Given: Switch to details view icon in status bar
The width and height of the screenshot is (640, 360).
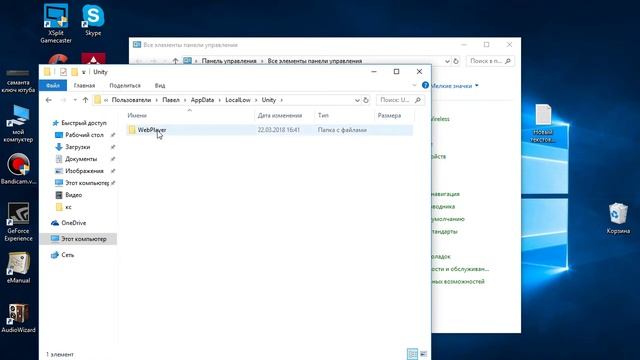Looking at the screenshot, I should pos(412,354).
